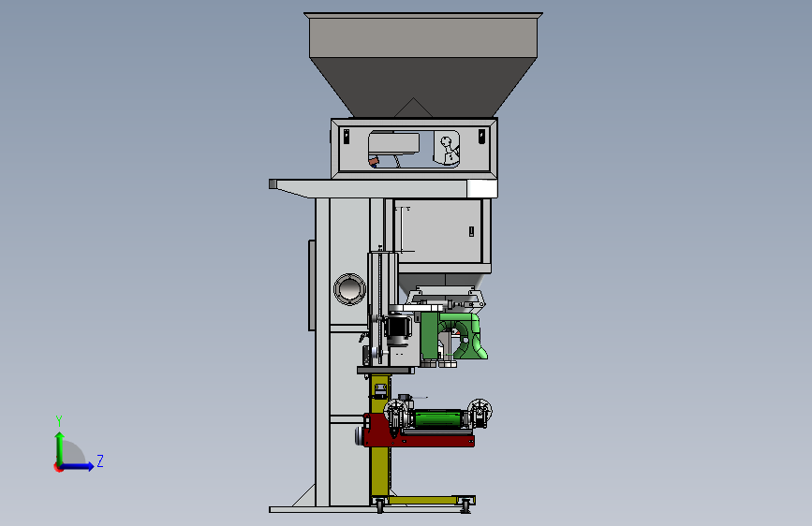
Task: Select the horizontal platform under the control box
Action: pyautogui.click(x=383, y=188)
